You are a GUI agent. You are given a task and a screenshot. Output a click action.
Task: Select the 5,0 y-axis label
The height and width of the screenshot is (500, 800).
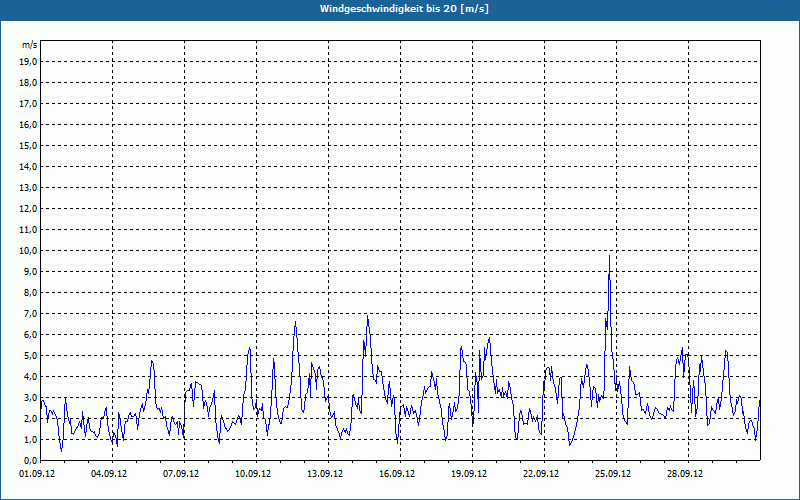30,356
